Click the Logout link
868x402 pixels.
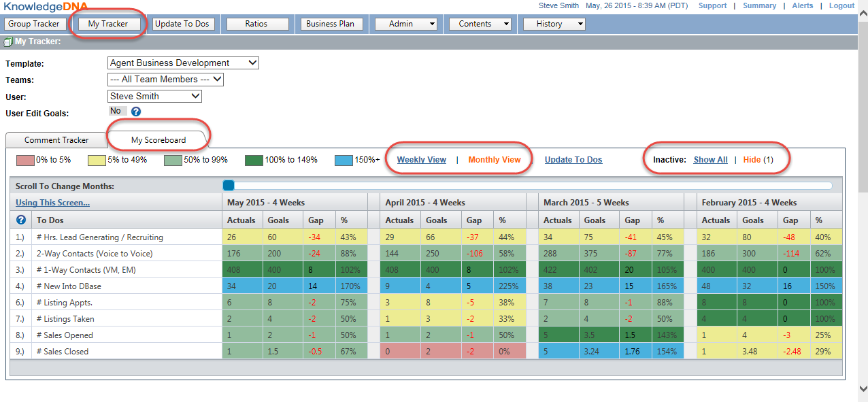(841, 5)
